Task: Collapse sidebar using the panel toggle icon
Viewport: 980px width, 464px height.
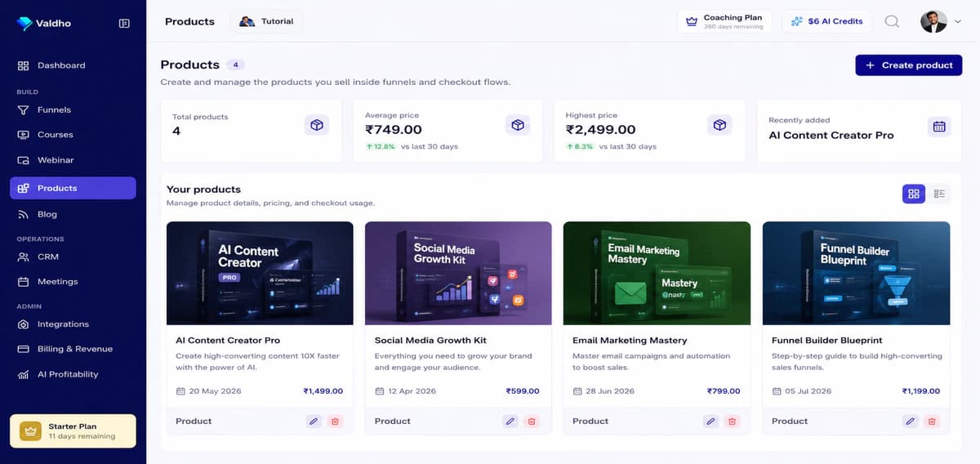Action: (x=124, y=24)
